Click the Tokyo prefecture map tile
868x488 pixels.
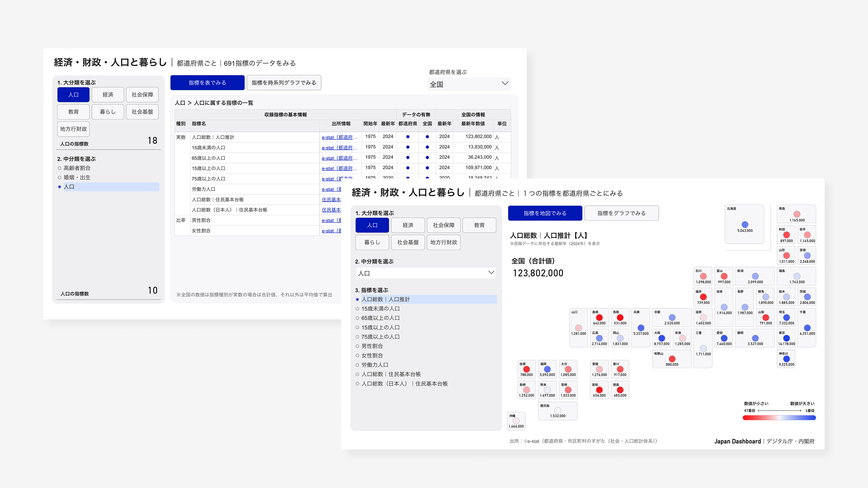tap(786, 338)
